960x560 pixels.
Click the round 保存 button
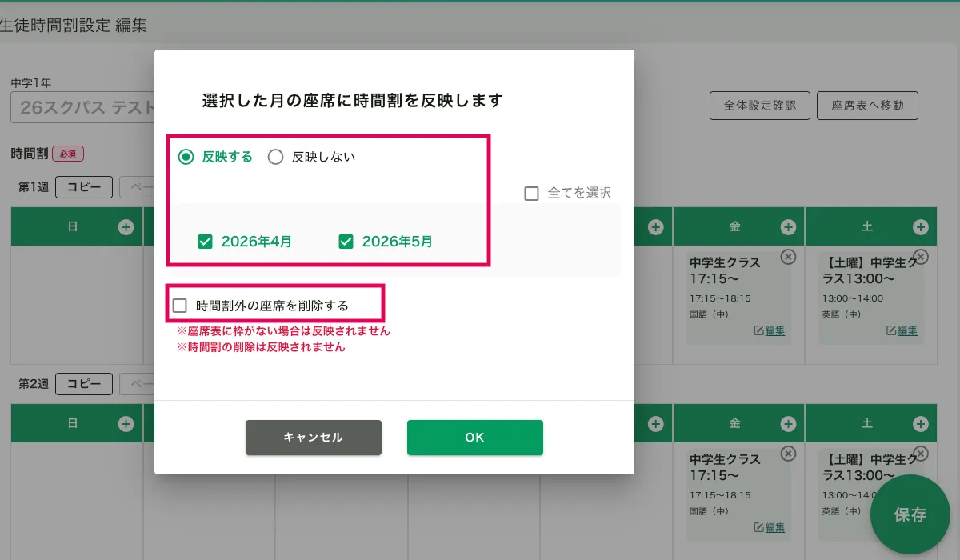tap(910, 515)
